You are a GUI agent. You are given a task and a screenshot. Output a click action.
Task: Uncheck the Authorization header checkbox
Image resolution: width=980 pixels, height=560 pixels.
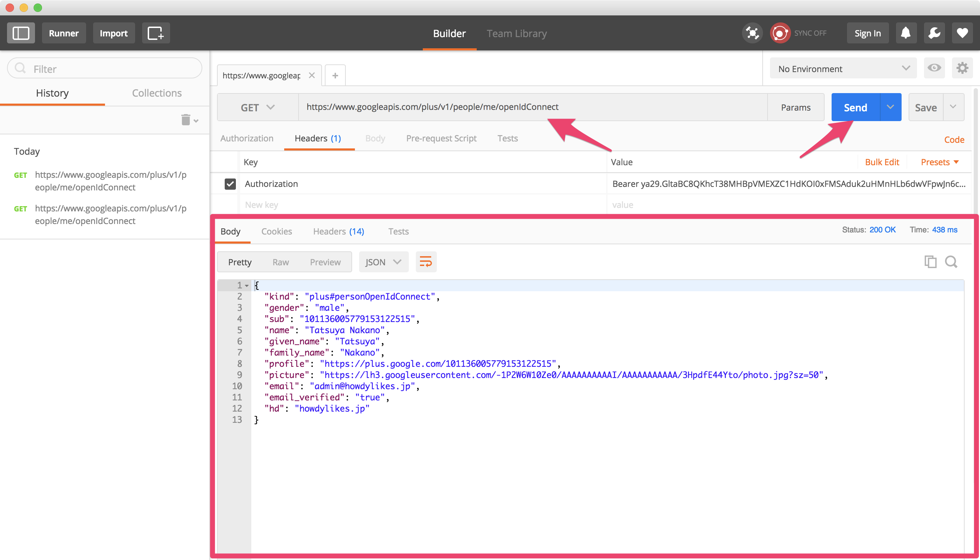coord(230,184)
